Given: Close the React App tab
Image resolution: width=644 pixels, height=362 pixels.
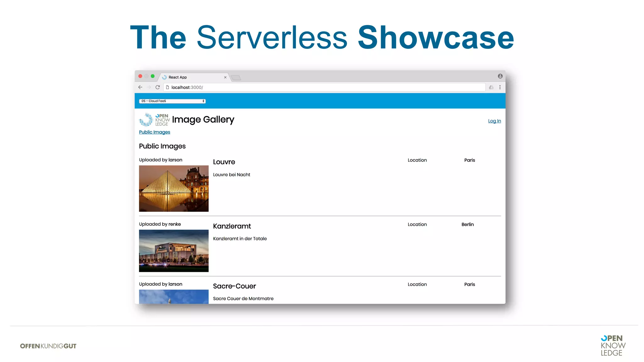Looking at the screenshot, I should click(x=225, y=77).
